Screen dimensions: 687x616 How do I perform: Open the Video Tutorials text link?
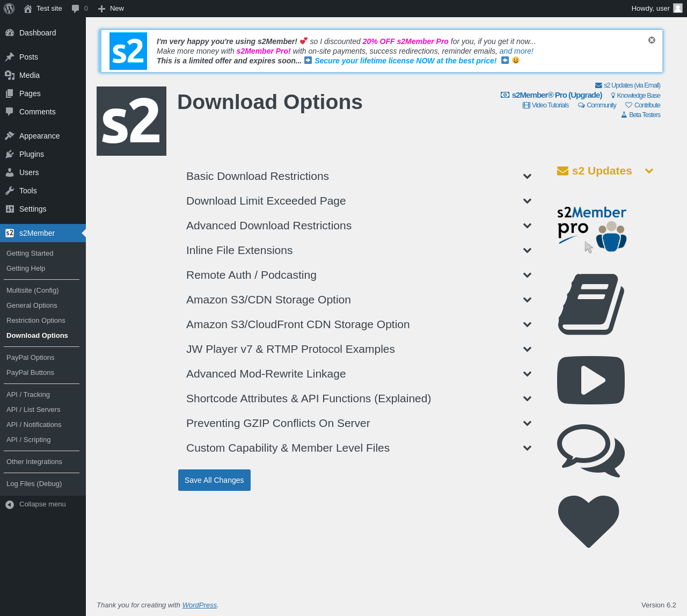click(x=546, y=105)
